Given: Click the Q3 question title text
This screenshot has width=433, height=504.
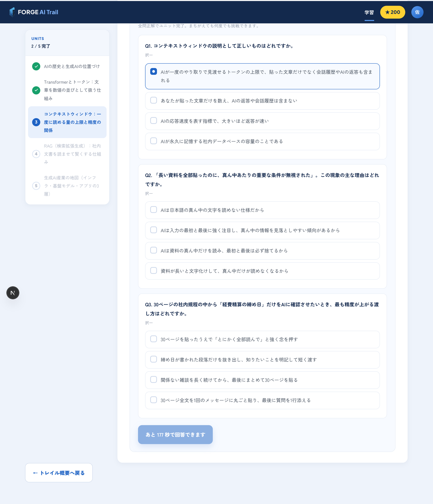Looking at the screenshot, I should coord(262,309).
